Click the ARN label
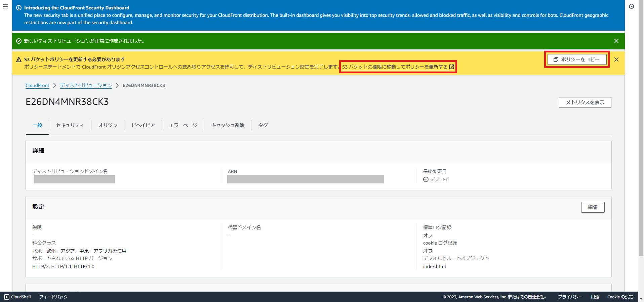Image resolution: width=644 pixels, height=302 pixels. click(x=232, y=171)
